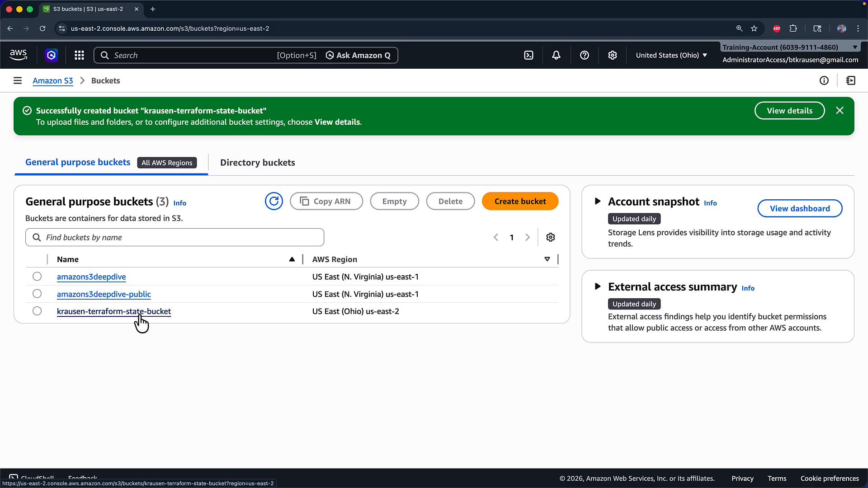This screenshot has width=868, height=488.
Task: Go to next page of buckets
Action: coord(527,237)
